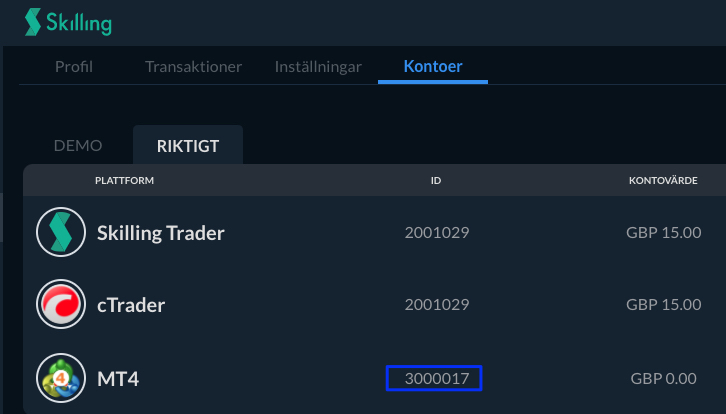Click the cTrader account name
Image resolution: width=726 pixels, height=414 pixels.
pos(131,305)
